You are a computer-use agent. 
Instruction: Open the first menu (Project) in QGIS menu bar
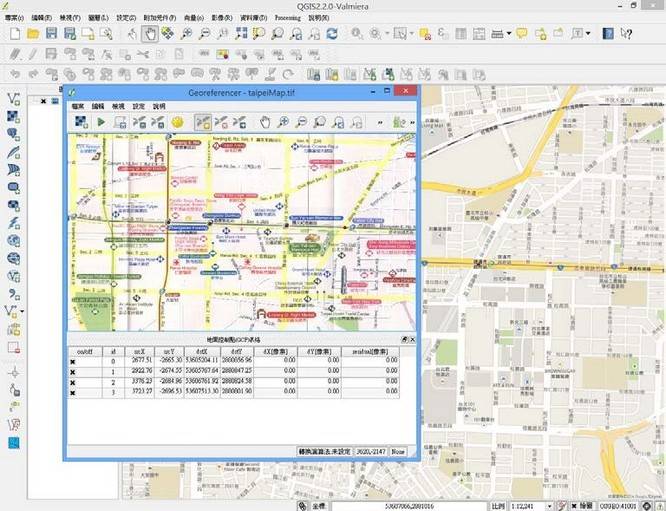pyautogui.click(x=14, y=18)
